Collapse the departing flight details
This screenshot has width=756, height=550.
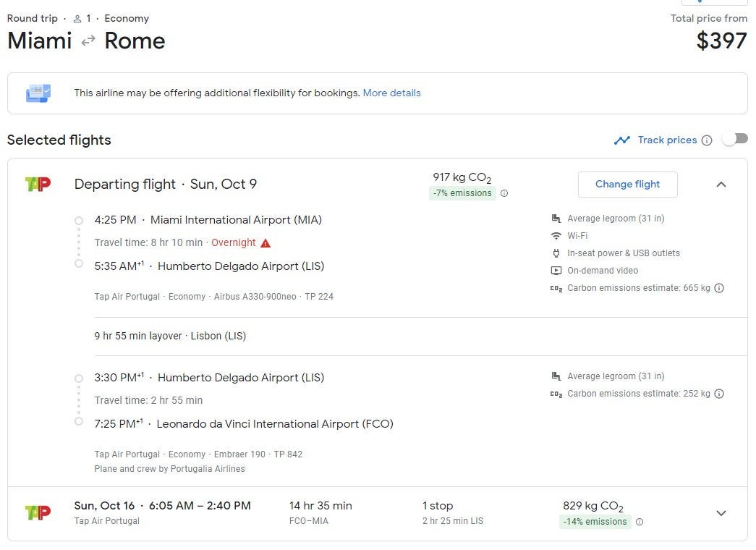pyautogui.click(x=721, y=185)
